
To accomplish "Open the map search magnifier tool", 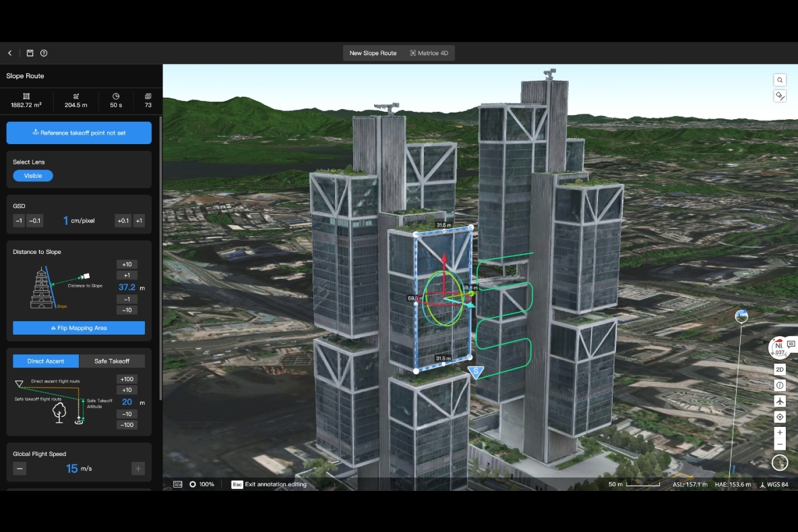I will [x=780, y=79].
